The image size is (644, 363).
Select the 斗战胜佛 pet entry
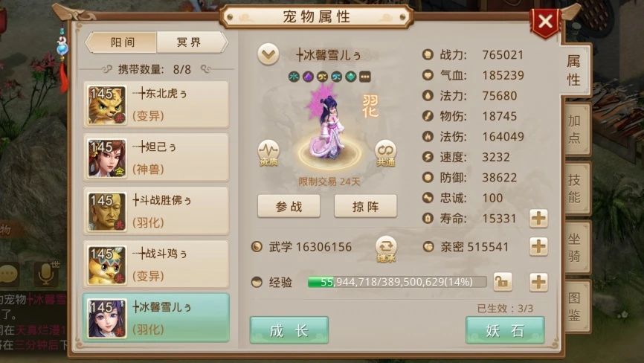point(156,211)
